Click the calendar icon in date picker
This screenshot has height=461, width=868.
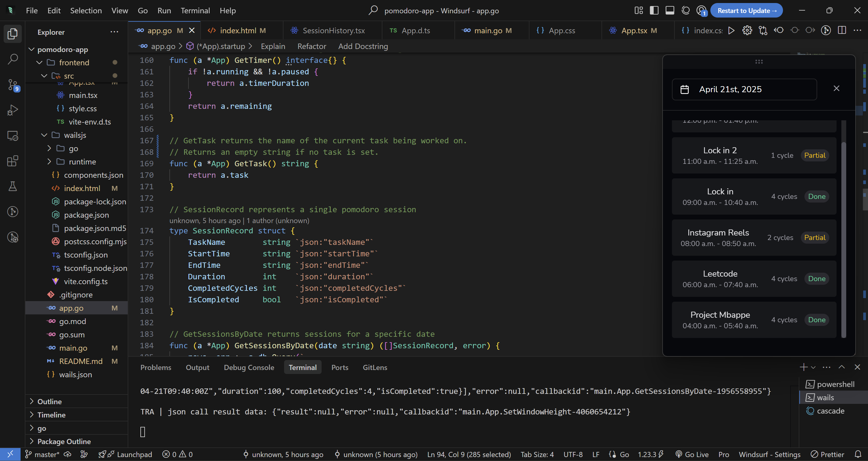(684, 89)
